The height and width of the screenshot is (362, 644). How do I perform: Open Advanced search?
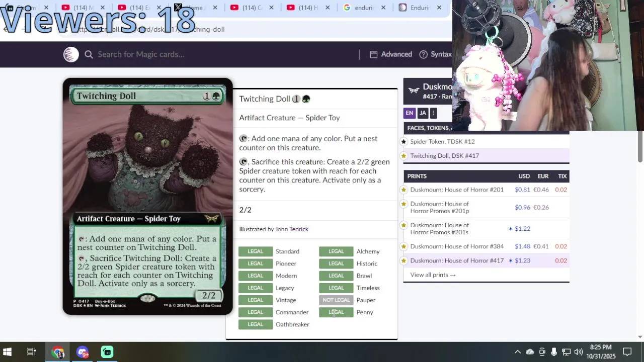point(391,54)
